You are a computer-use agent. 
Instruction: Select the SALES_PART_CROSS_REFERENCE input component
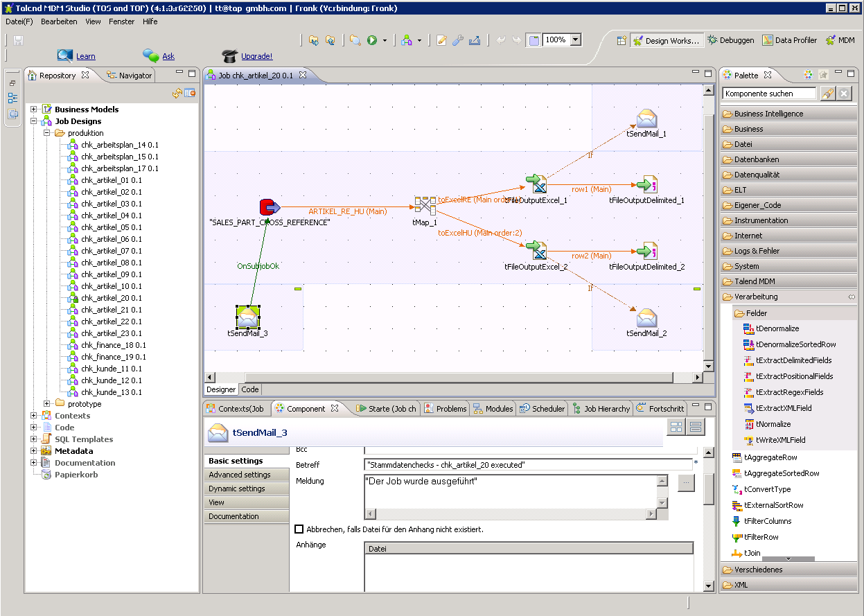coord(270,206)
